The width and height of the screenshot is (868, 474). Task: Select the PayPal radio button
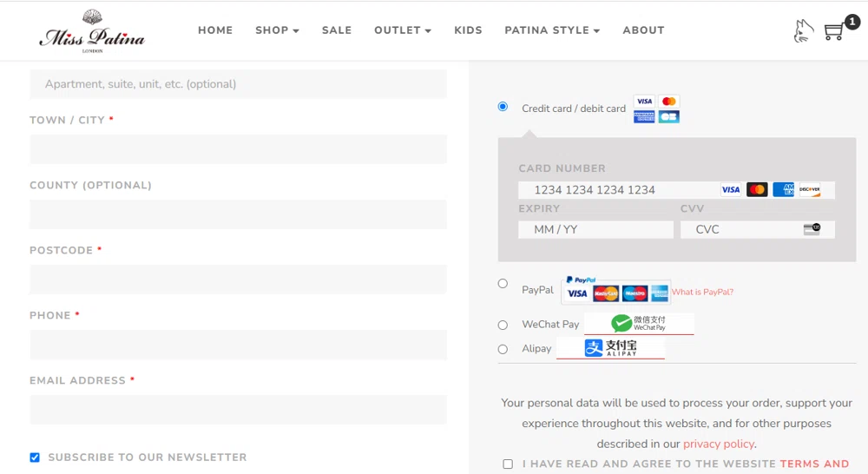[x=503, y=284]
